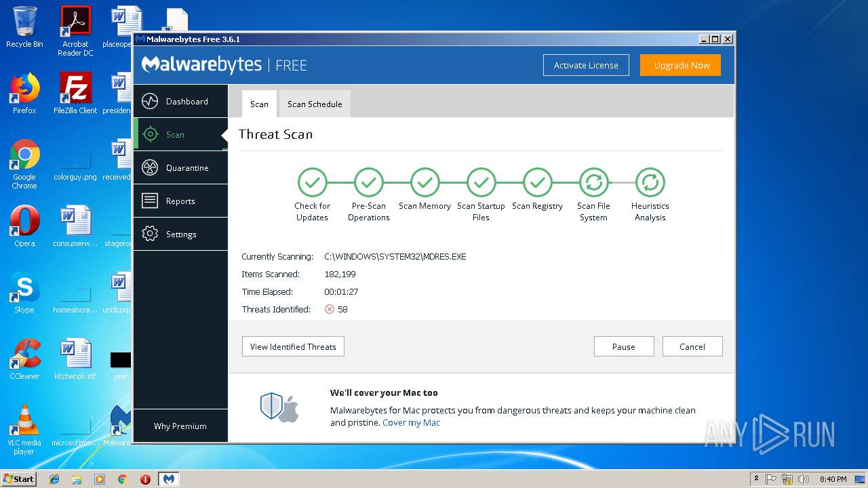Viewport: 868px width, 488px height.
Task: Follow the Cover my Mac link
Action: click(x=411, y=422)
